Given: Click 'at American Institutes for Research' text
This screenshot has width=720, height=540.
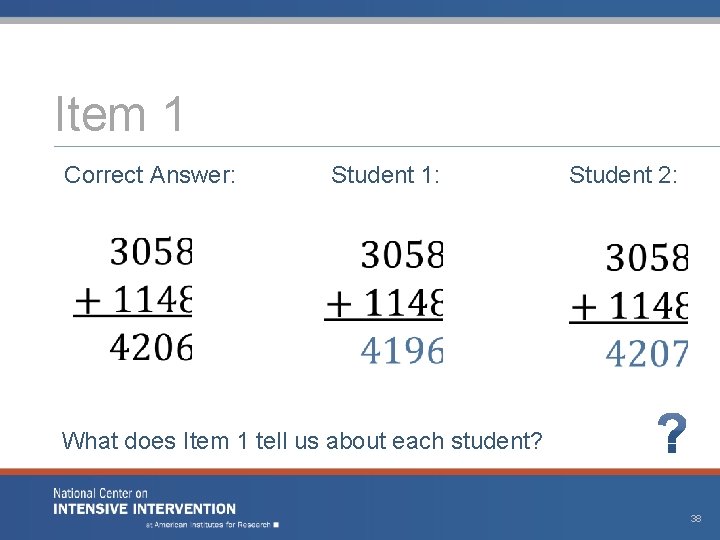Looking at the screenshot, I should 212,524.
